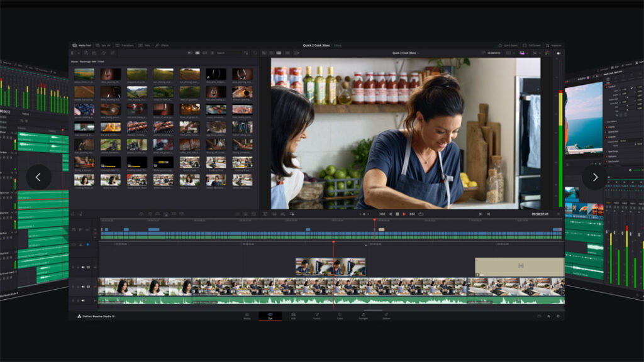Enable the Inspector panel
The width and height of the screenshot is (644, 362).
(556, 45)
